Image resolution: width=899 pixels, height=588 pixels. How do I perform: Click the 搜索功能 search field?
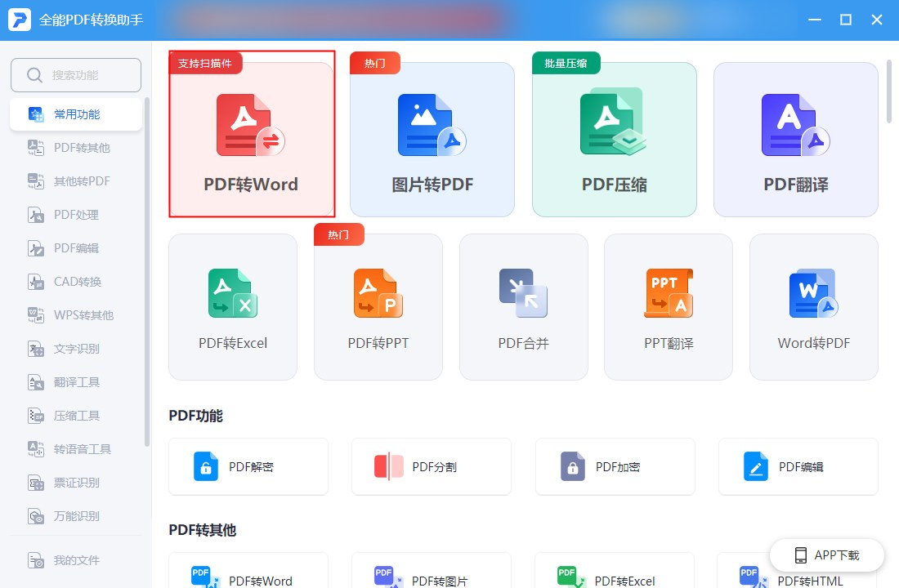[75, 74]
